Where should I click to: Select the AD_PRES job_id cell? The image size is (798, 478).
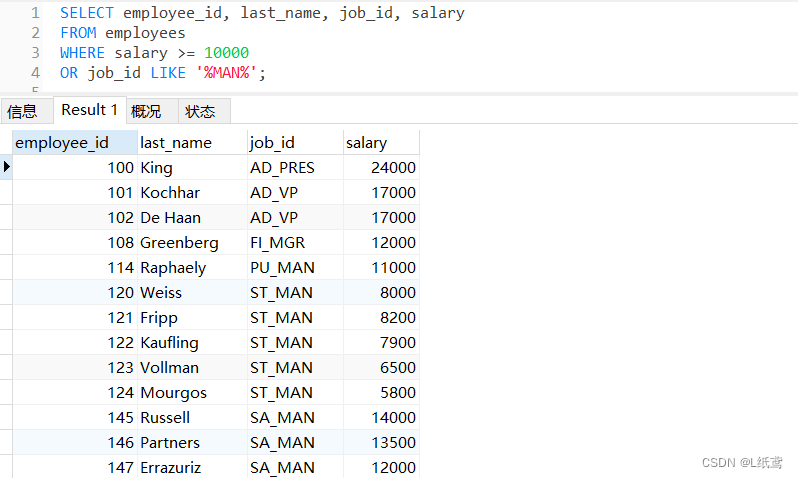[295, 167]
